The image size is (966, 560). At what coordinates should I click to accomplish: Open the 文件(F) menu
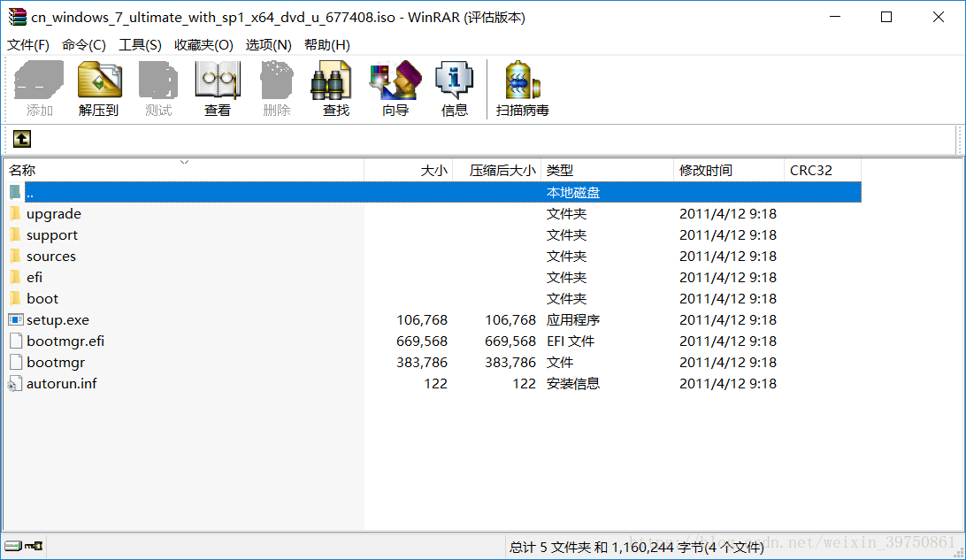coord(28,45)
